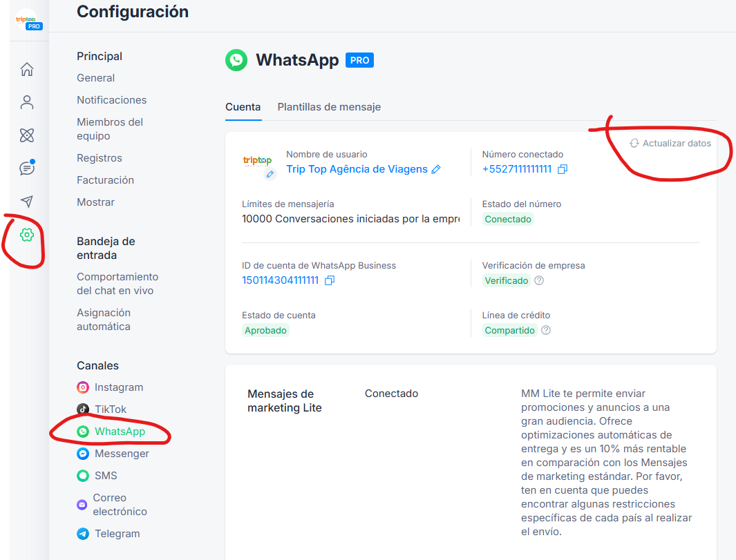The height and width of the screenshot is (560, 736).
Task: Open Mostrar settings
Action: point(96,202)
